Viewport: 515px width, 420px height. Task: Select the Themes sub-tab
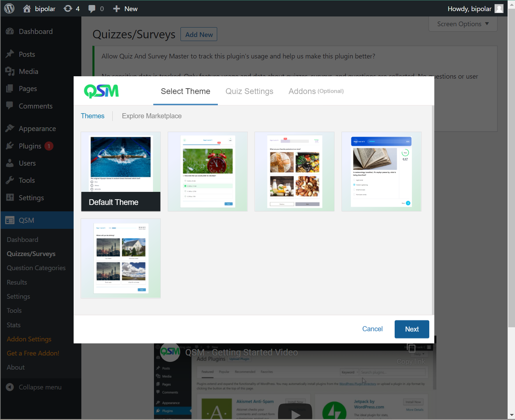(93, 116)
